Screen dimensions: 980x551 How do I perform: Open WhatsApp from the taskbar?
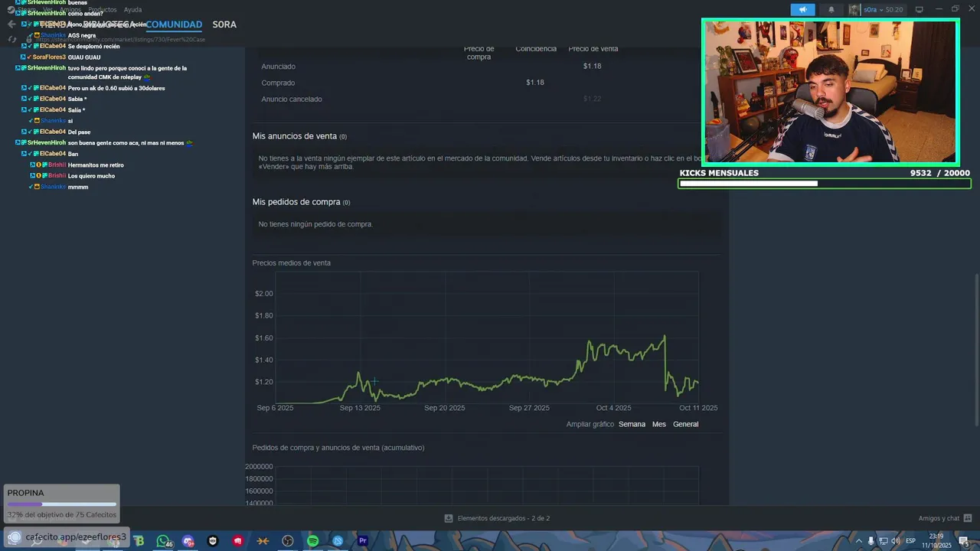click(163, 541)
